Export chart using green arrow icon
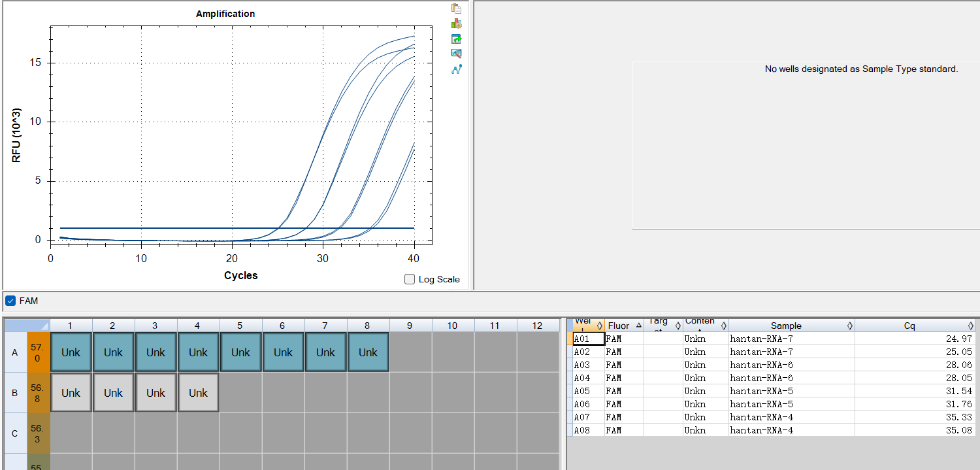This screenshot has height=470, width=980. click(x=457, y=39)
